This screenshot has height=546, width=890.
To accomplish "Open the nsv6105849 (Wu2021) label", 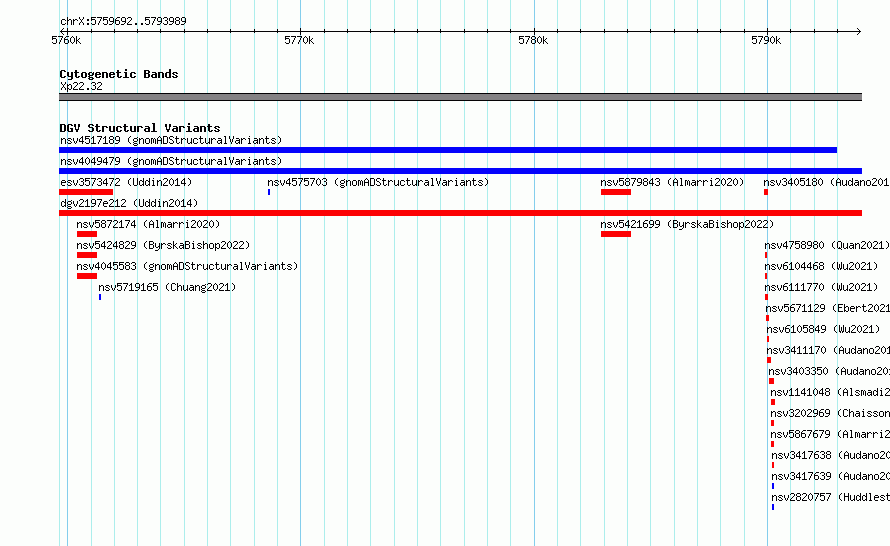I will tap(823, 329).
